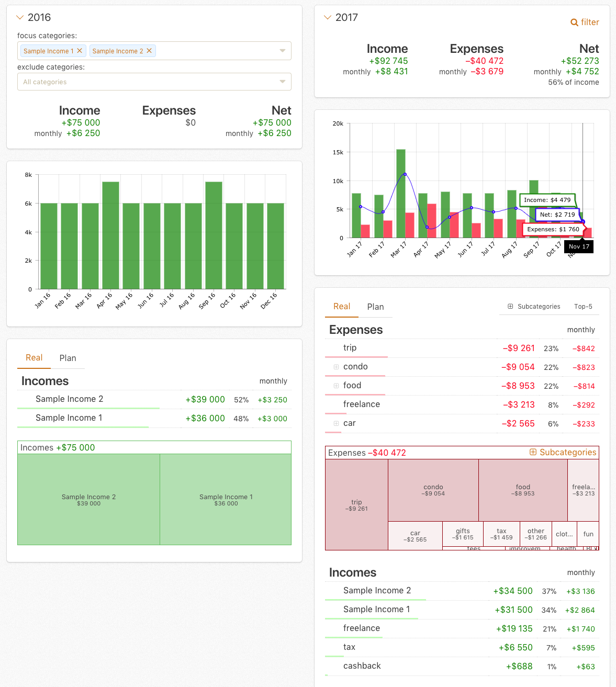Expand the condo expense row
The width and height of the screenshot is (616, 687).
[336, 367]
